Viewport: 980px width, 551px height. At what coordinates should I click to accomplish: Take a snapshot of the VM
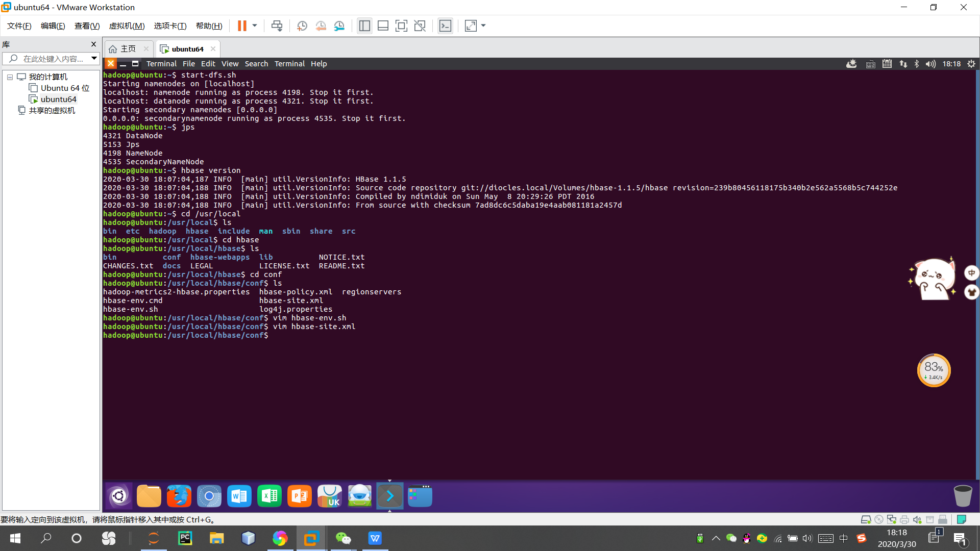point(302,26)
